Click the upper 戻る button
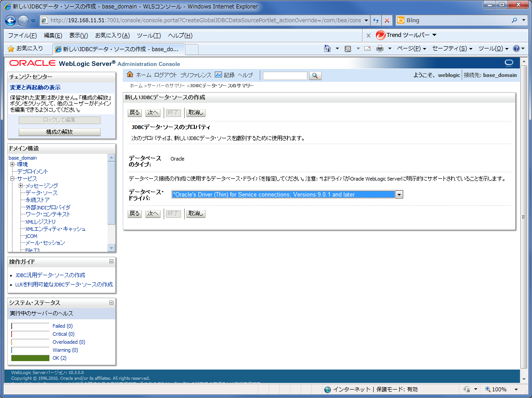 click(x=135, y=113)
